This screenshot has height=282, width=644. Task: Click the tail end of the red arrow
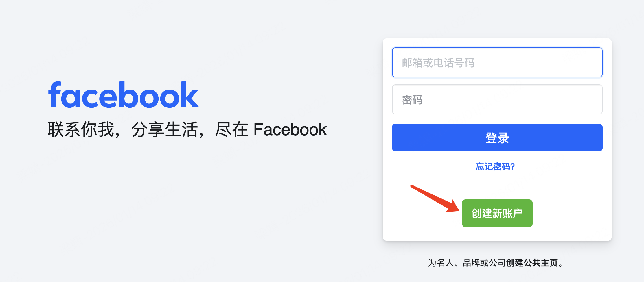click(x=412, y=186)
